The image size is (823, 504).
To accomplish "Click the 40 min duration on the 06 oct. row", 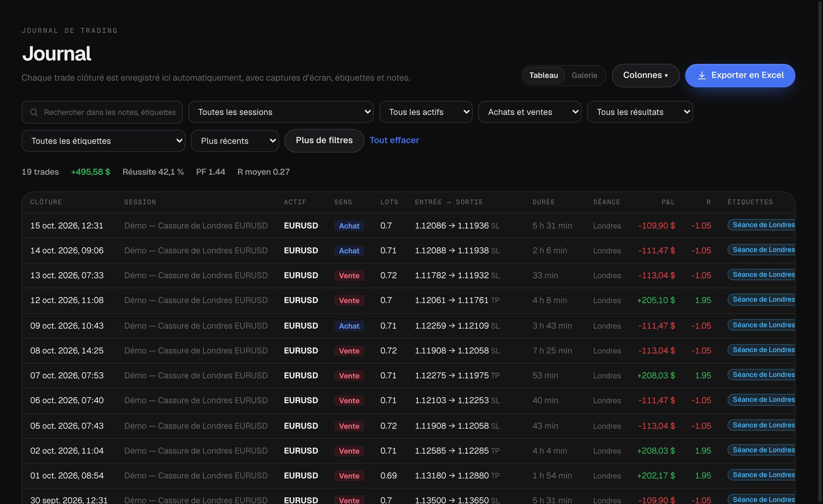I will click(545, 401).
